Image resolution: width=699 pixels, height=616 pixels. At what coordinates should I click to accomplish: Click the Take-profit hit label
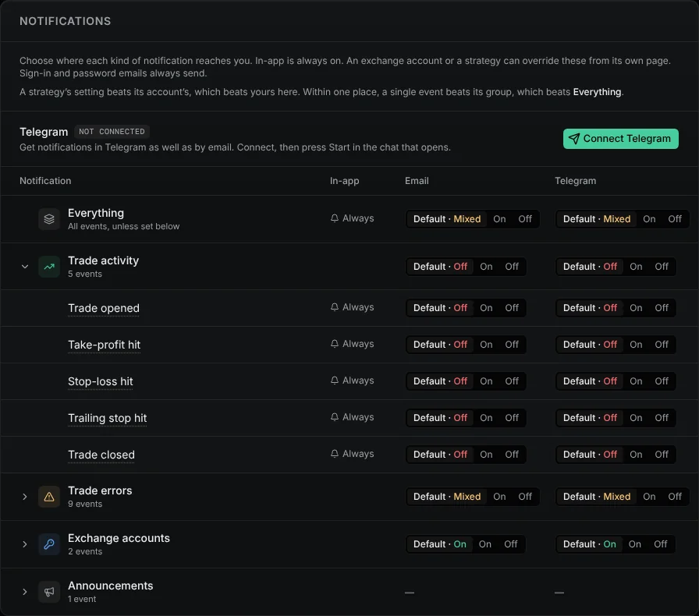pyautogui.click(x=104, y=345)
